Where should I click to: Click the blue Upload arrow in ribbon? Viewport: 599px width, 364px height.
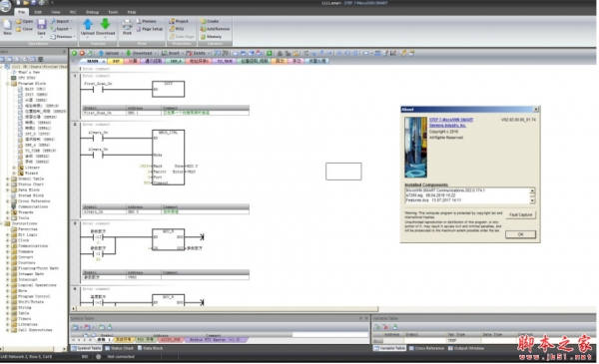coord(88,24)
